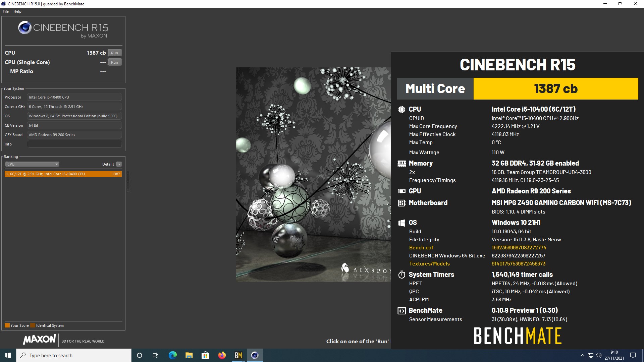The height and width of the screenshot is (362, 644).
Task: Open Microsoft Store from taskbar
Action: pyautogui.click(x=205, y=355)
